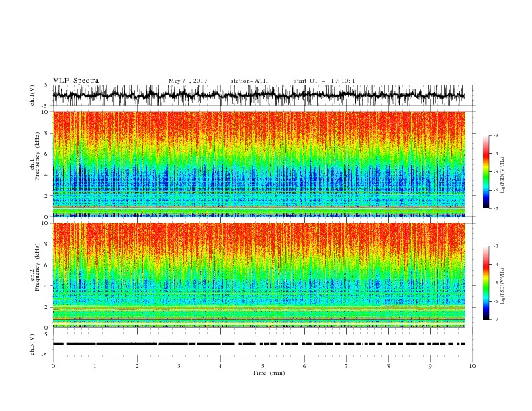Click the ch.1 spectrogram color scale bar
The width and height of the screenshot is (532, 411).
486,172
